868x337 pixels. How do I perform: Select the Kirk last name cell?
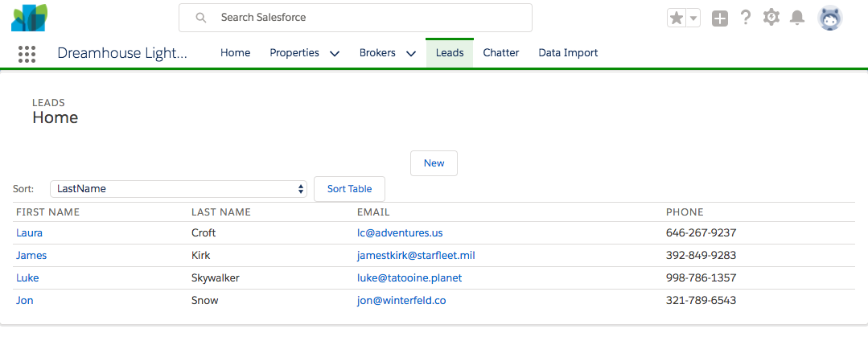pos(200,256)
